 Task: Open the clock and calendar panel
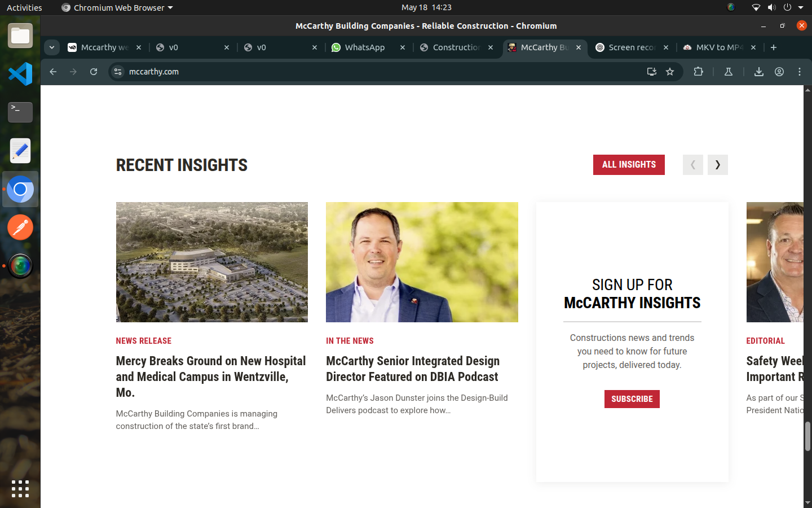(x=426, y=7)
